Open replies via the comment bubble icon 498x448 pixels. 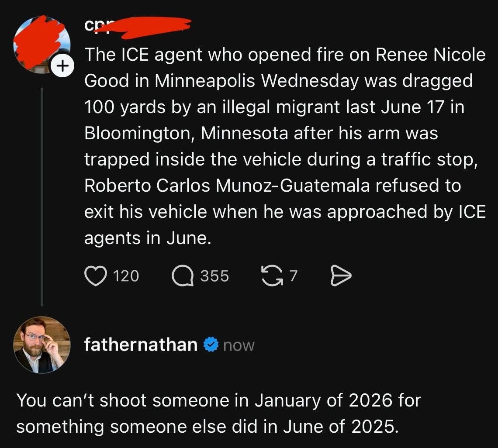[x=183, y=276]
